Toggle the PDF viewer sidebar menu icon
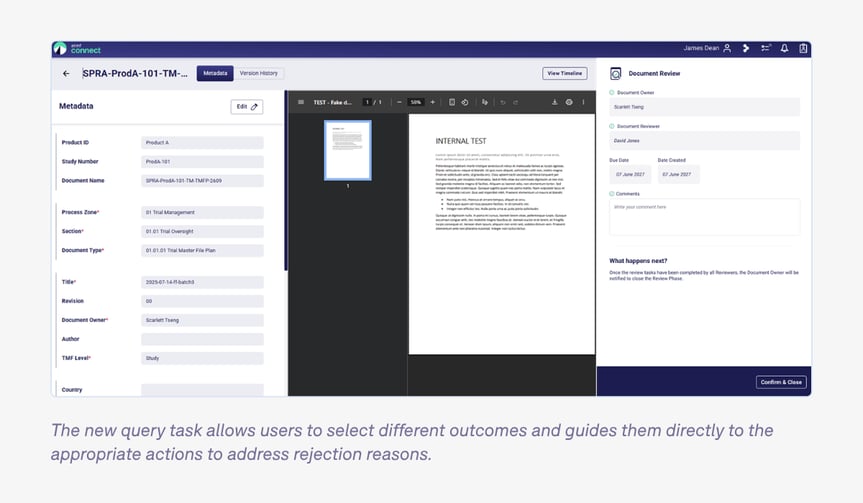This screenshot has width=863, height=503. 301,102
